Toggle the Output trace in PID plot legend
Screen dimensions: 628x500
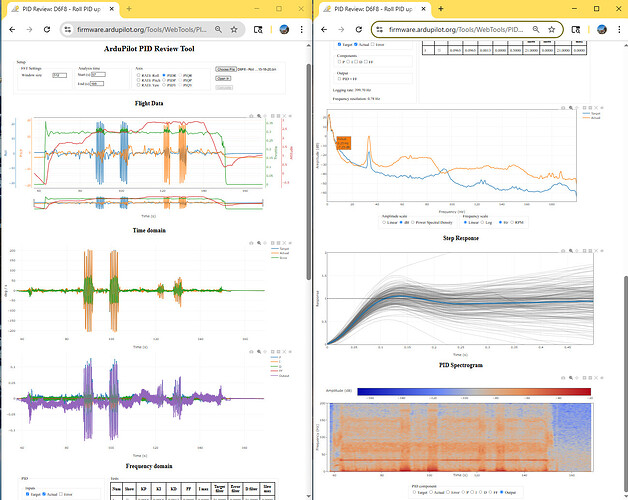click(280, 376)
